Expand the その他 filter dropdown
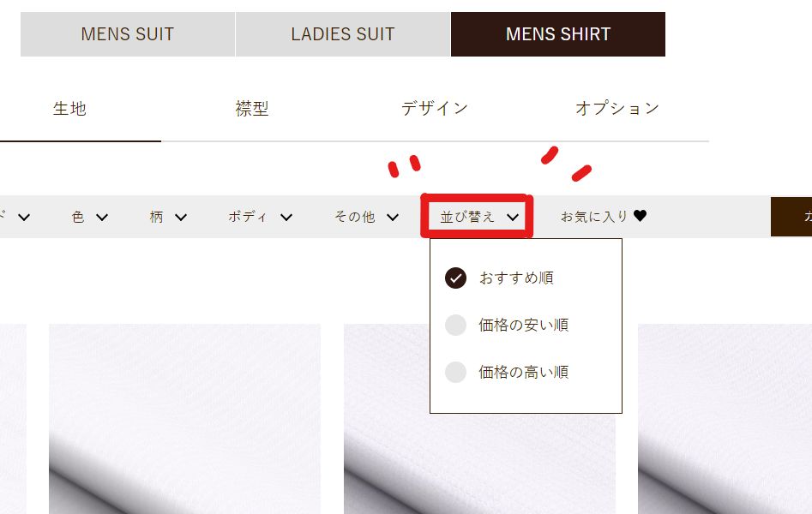Screen dimensions: 812x514 coord(366,218)
